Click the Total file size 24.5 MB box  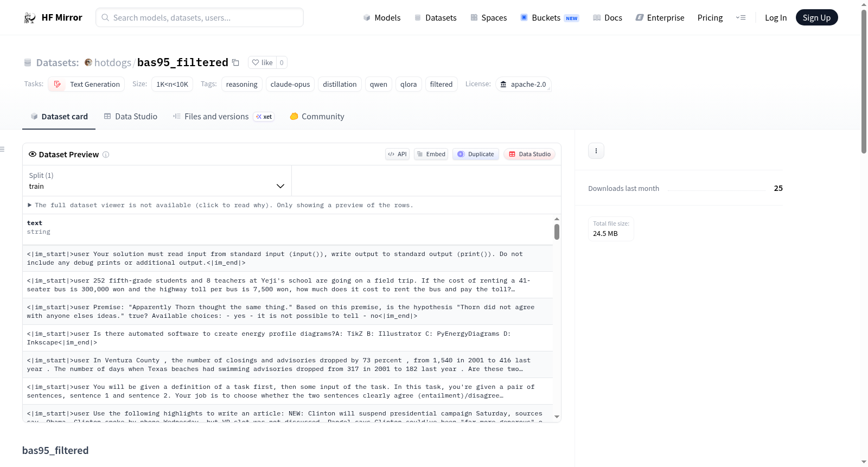pos(611,229)
